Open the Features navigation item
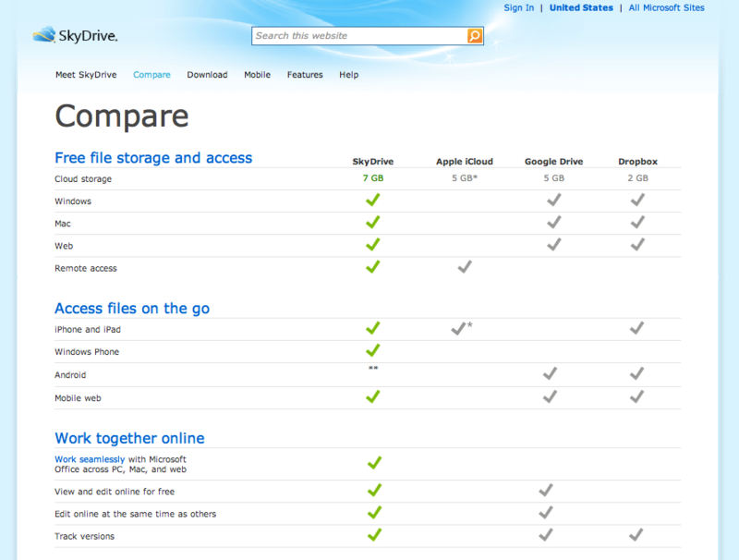The image size is (739, 560). tap(305, 75)
